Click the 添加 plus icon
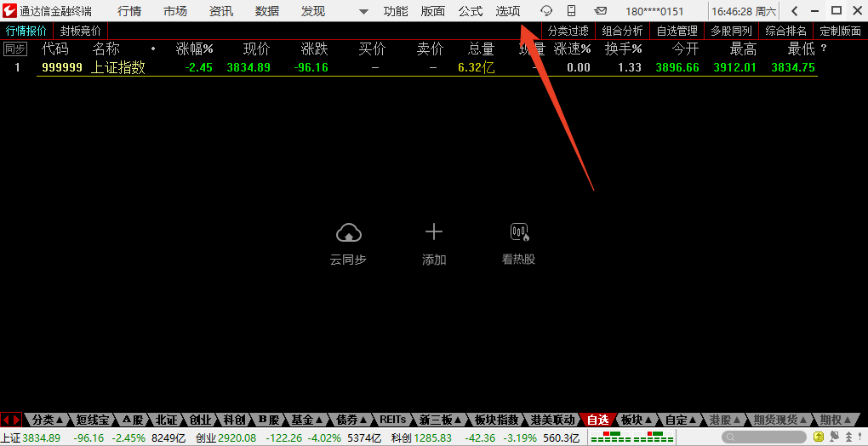This screenshot has height=446, width=868. pyautogui.click(x=434, y=232)
